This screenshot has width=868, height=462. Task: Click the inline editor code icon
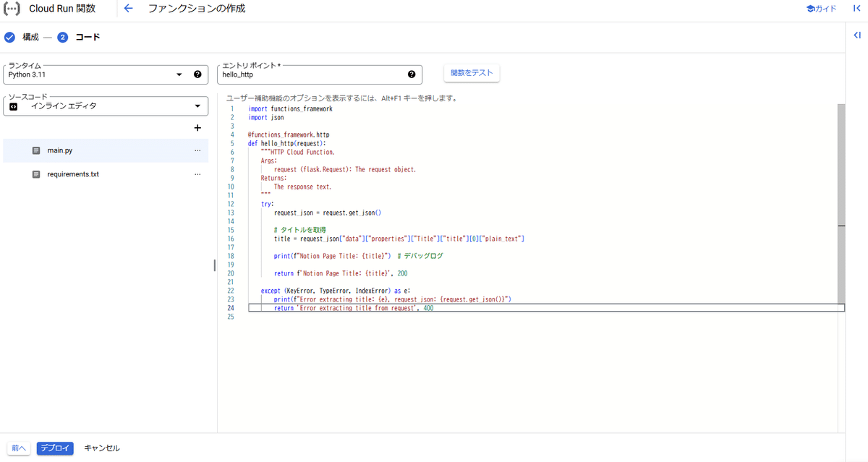[x=14, y=106]
